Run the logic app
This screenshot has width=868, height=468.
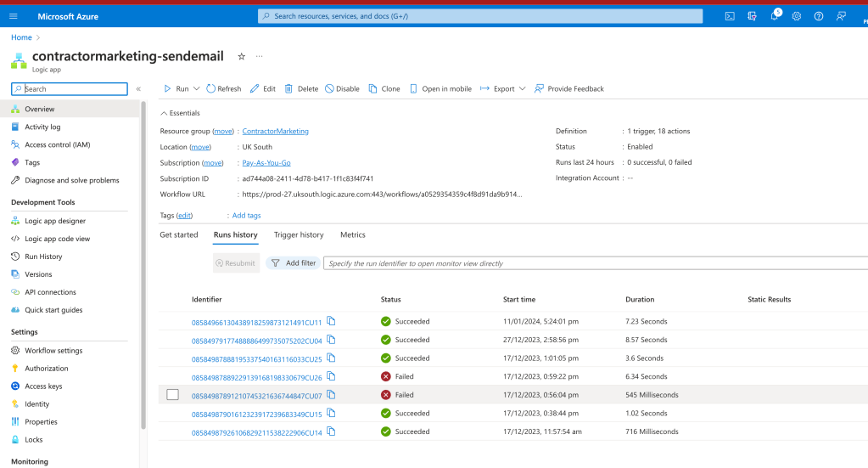pos(176,88)
